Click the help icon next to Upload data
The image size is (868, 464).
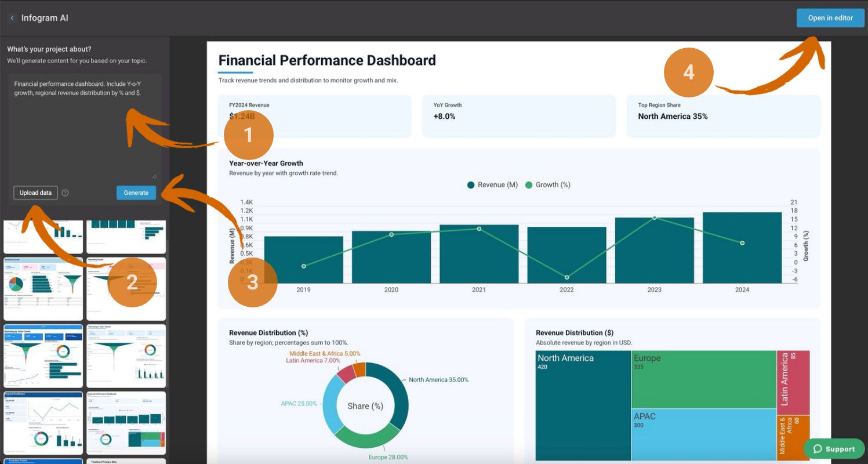pyautogui.click(x=65, y=193)
